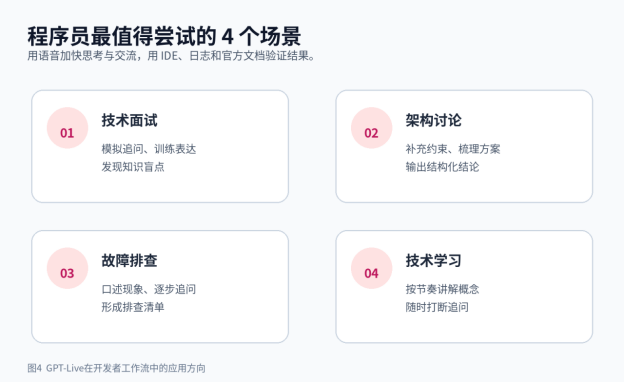Click the text 按节奏讲解概念
This screenshot has width=624, height=382.
point(442,289)
